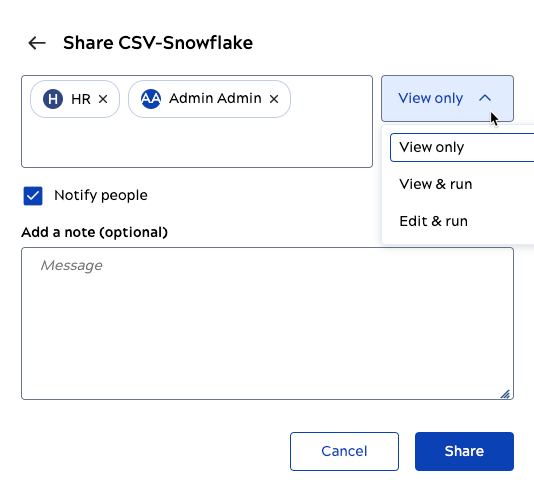Click the Notify people label
Screen dimensions: 534x499
point(101,196)
